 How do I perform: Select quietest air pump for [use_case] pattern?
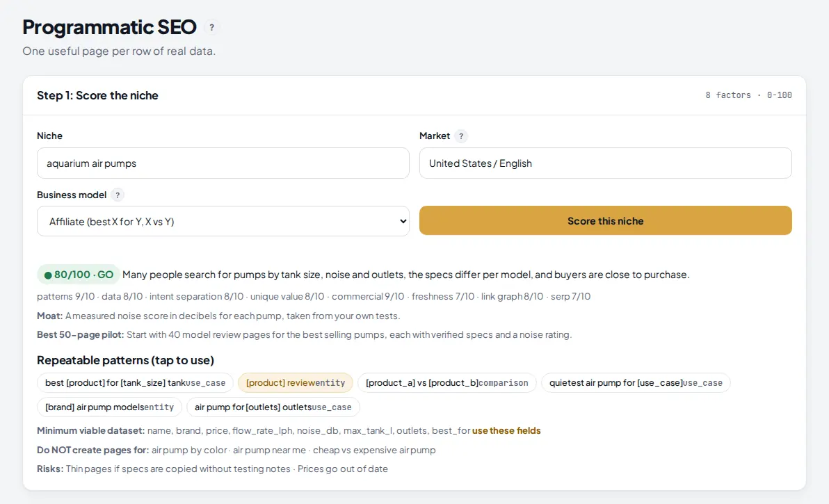click(636, 383)
